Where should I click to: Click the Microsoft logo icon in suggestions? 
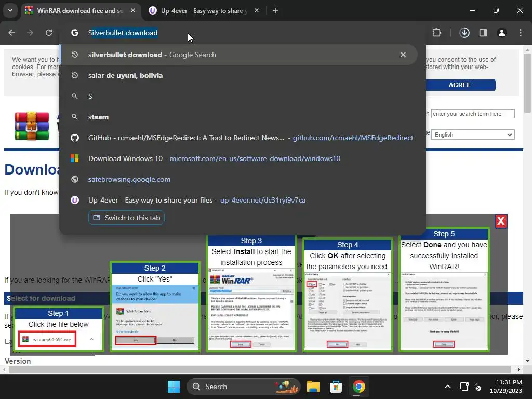[x=75, y=158]
